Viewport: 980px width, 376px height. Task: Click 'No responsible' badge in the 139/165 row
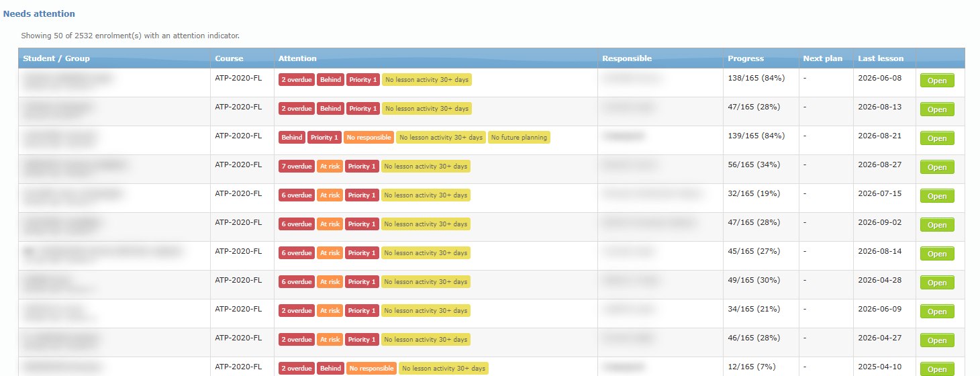(x=369, y=137)
